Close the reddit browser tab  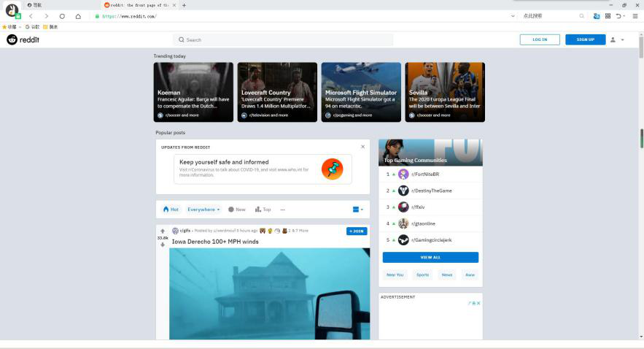174,5
